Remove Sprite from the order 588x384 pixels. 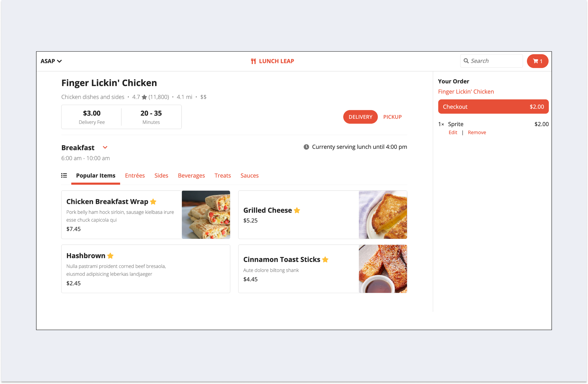click(x=477, y=132)
